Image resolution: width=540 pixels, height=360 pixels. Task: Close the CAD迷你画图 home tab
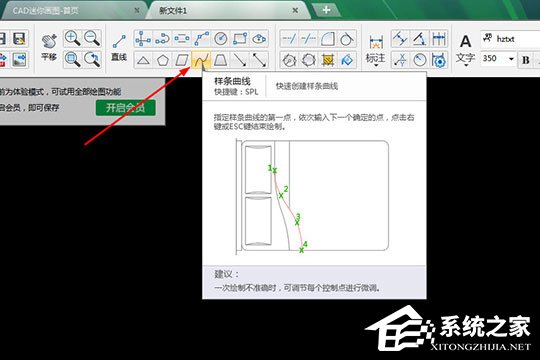(x=137, y=10)
